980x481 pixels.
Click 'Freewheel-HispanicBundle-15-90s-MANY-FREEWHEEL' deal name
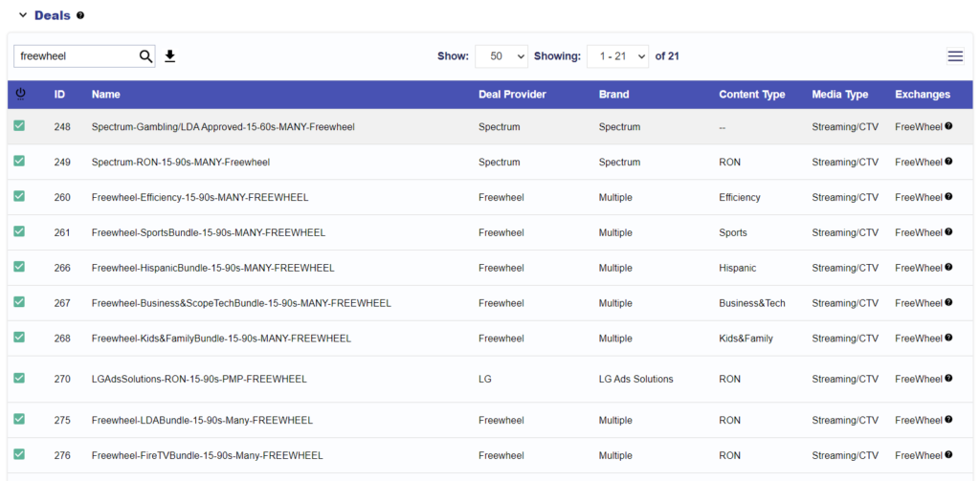point(212,268)
